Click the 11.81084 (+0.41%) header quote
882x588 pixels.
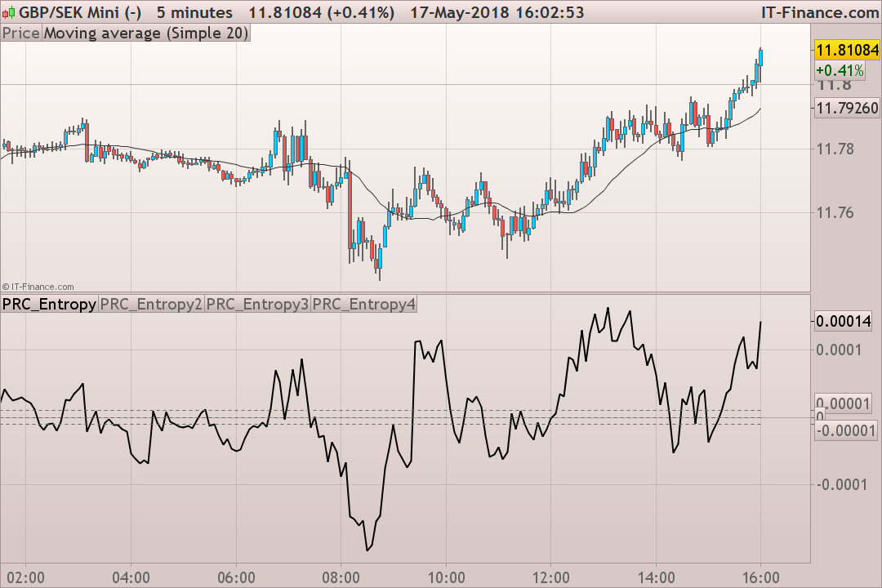point(322,12)
